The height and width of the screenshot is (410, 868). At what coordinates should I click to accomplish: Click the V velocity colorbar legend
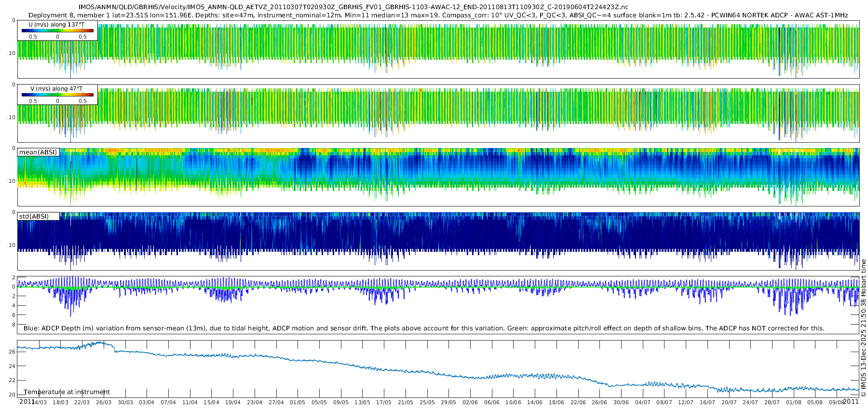click(57, 95)
